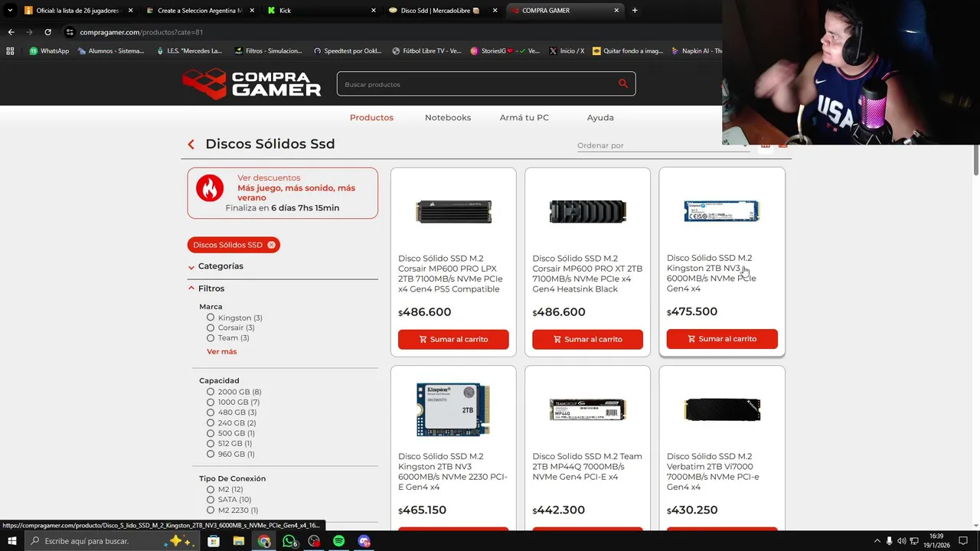Image resolution: width=980 pixels, height=551 pixels.
Task: Switch to the Oficial: la lista tab
Action: point(77,11)
